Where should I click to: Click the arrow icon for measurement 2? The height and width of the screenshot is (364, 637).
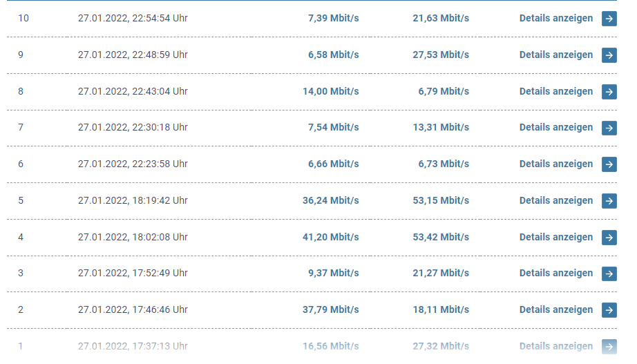[x=609, y=310]
